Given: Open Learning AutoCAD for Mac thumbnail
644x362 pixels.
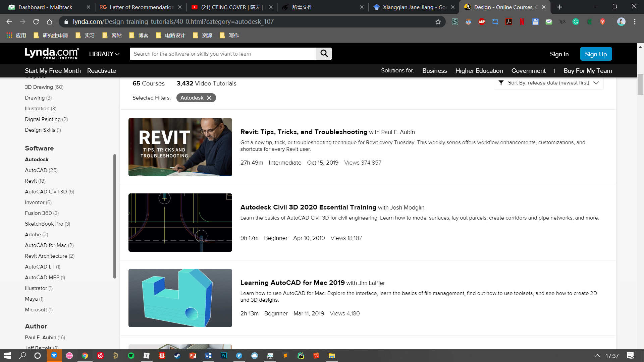Looking at the screenshot, I should point(180,298).
